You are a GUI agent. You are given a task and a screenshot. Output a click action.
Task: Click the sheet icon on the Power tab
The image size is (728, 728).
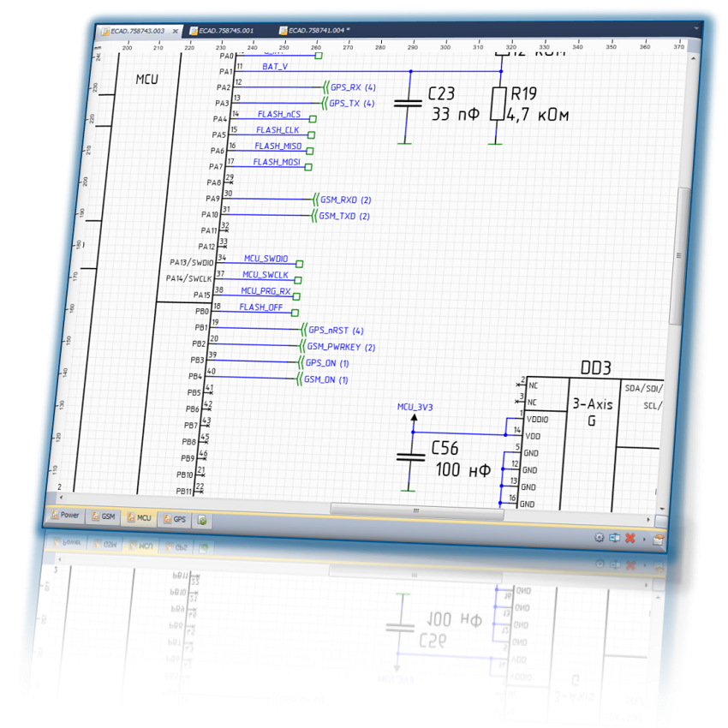(x=55, y=514)
